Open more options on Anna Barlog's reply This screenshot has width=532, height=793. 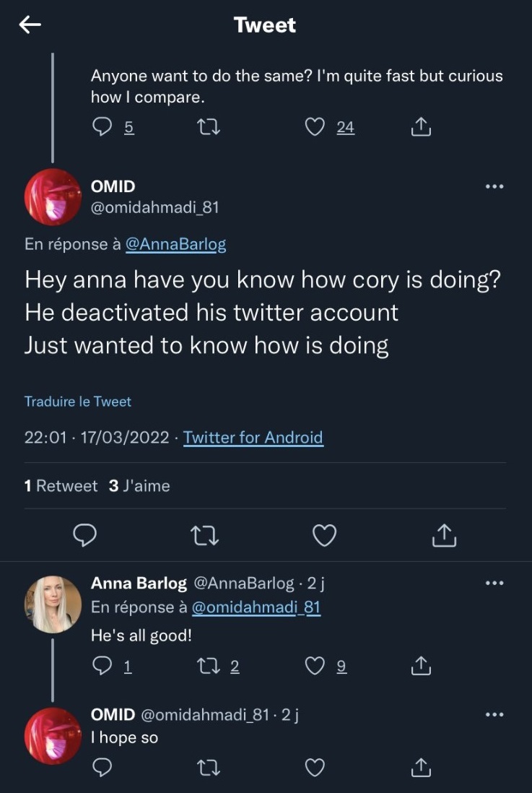(x=494, y=583)
